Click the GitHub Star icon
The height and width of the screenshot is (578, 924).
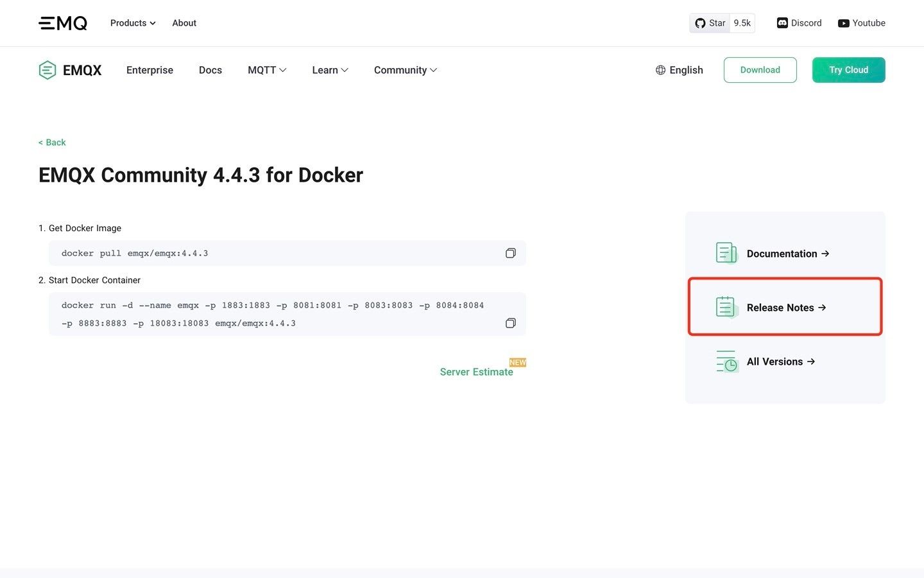tap(700, 23)
